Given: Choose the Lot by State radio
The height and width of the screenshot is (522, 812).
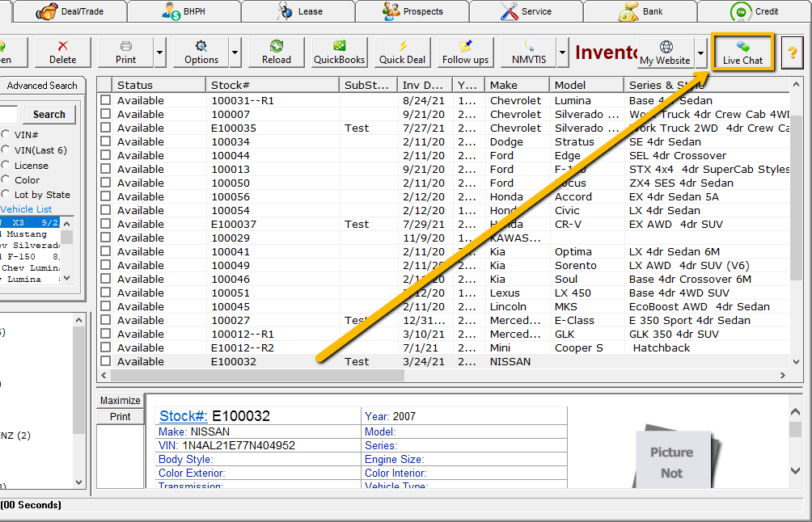Looking at the screenshot, I should [5, 194].
